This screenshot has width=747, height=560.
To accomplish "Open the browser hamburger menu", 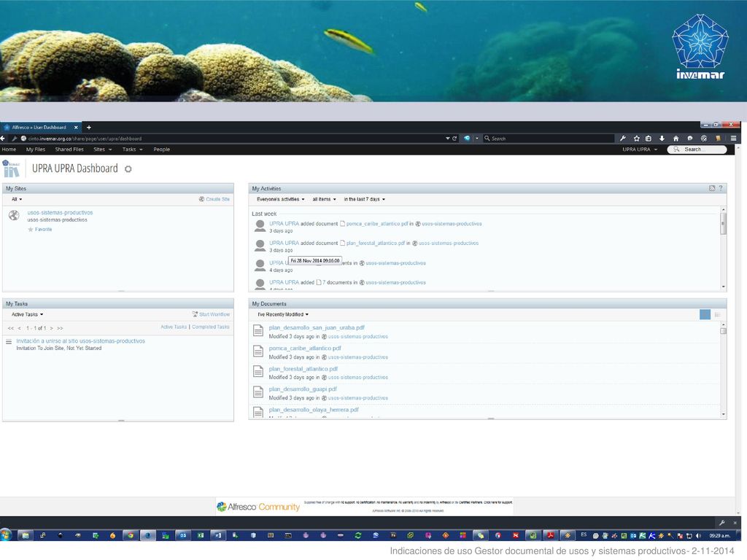I will coord(734,138).
